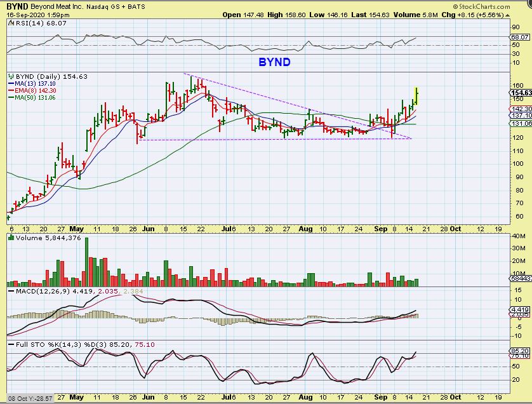The width and height of the screenshot is (532, 404).
Task: Click the yellow-highlighted latest price candle
Action: coord(416,96)
